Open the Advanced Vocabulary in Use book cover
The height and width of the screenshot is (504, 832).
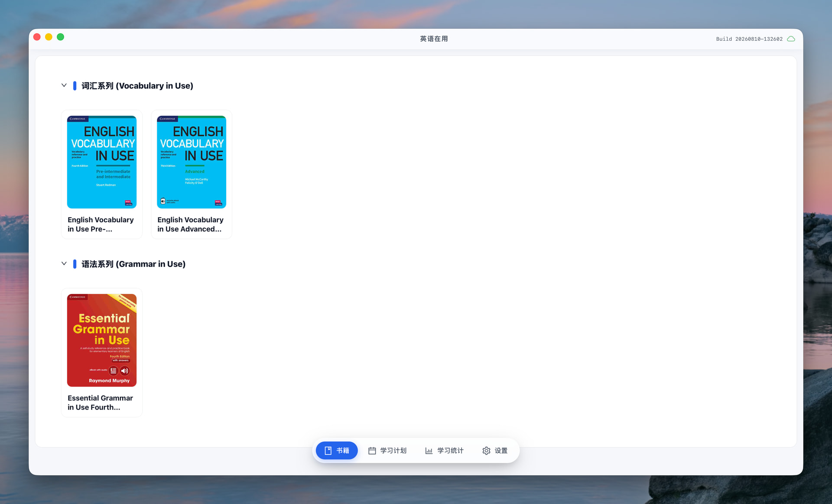[x=192, y=162]
